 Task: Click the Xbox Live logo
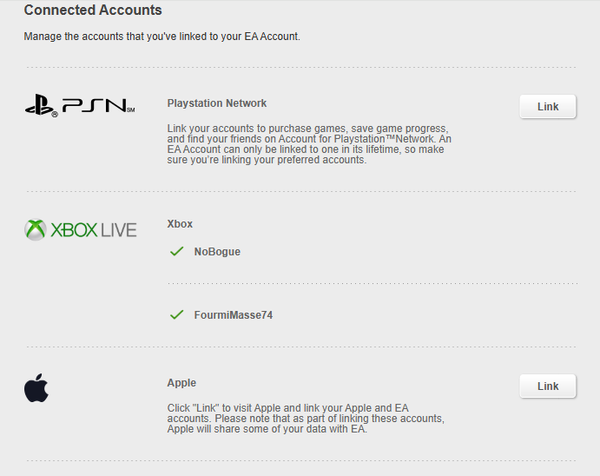click(x=80, y=230)
